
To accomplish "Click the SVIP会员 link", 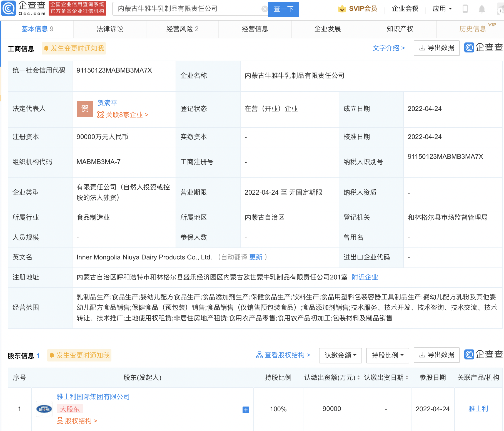I will tap(363, 9).
